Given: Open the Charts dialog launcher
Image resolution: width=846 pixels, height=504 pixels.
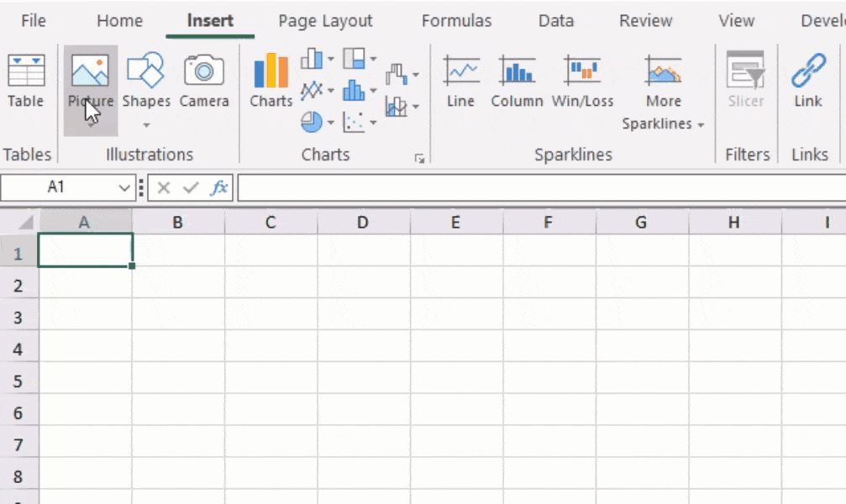Looking at the screenshot, I should [x=419, y=157].
